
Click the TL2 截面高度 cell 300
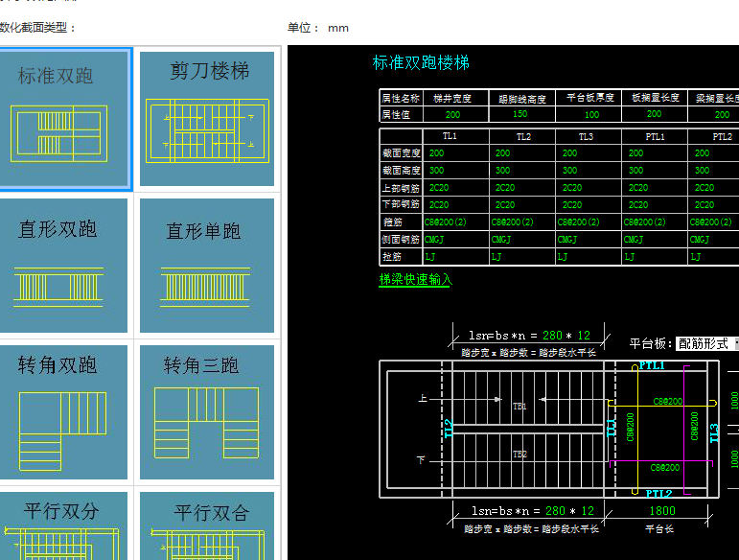pos(502,170)
